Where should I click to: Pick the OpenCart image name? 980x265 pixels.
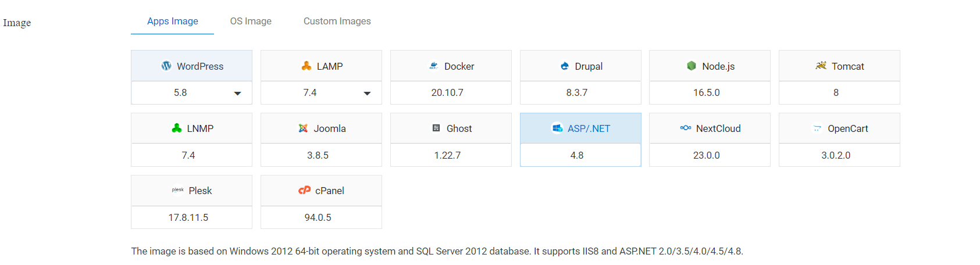click(x=848, y=128)
